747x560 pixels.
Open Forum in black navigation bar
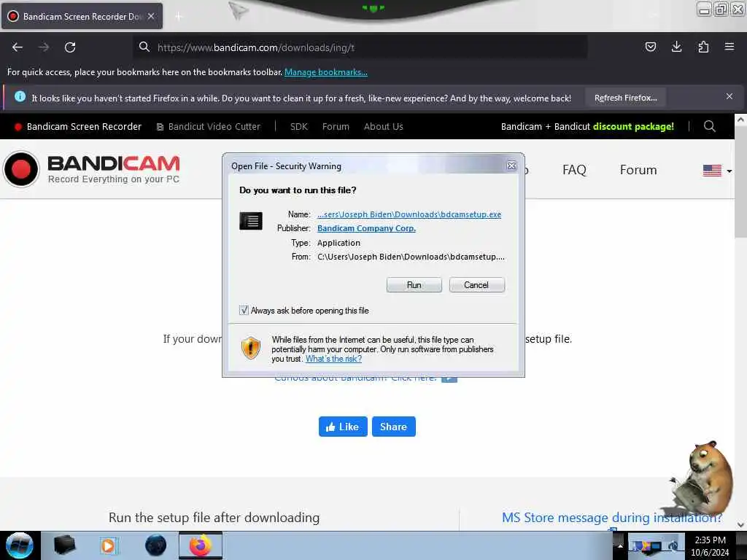(336, 127)
